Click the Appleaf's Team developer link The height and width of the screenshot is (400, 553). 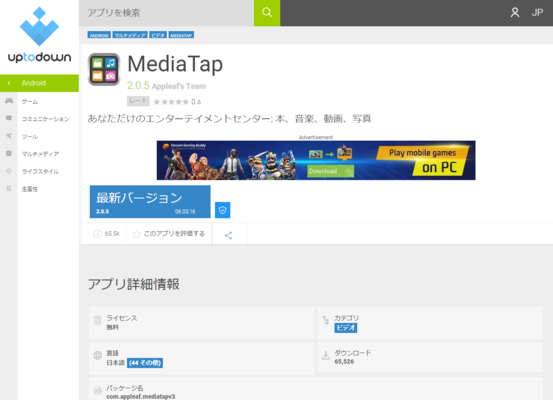pos(179,86)
